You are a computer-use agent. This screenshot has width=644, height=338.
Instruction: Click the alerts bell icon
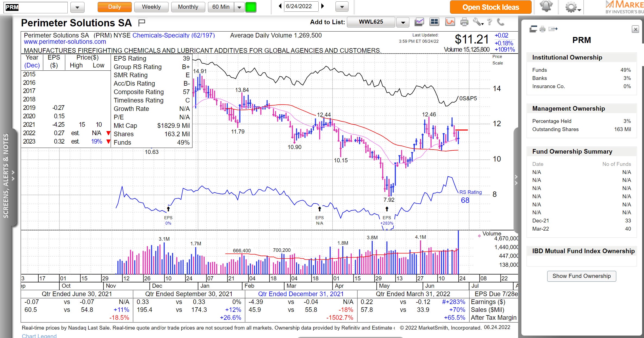[x=546, y=7]
